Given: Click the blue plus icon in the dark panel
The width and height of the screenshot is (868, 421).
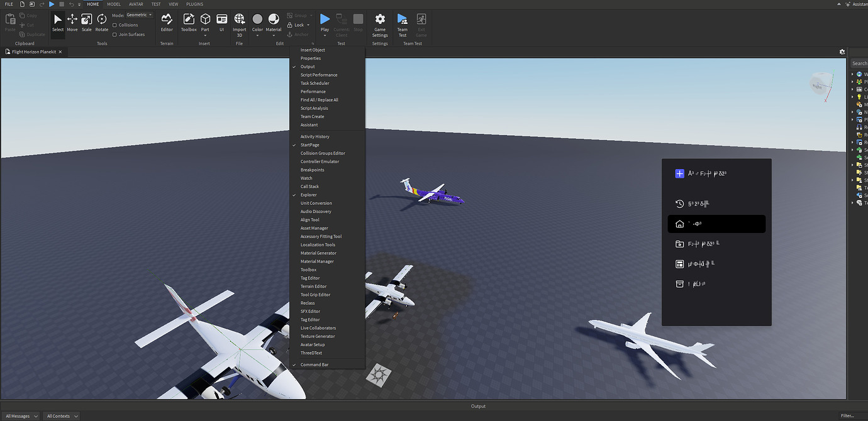Looking at the screenshot, I should (x=679, y=173).
